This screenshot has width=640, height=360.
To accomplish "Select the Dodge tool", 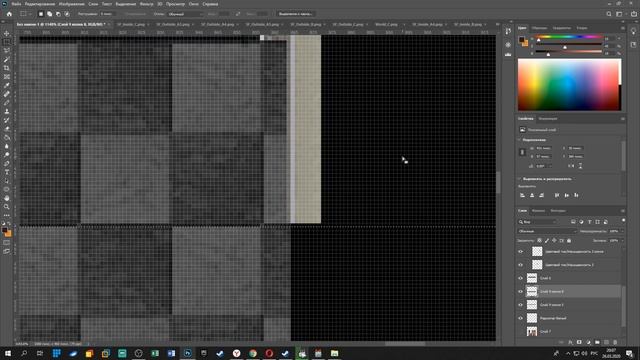I will point(7,155).
